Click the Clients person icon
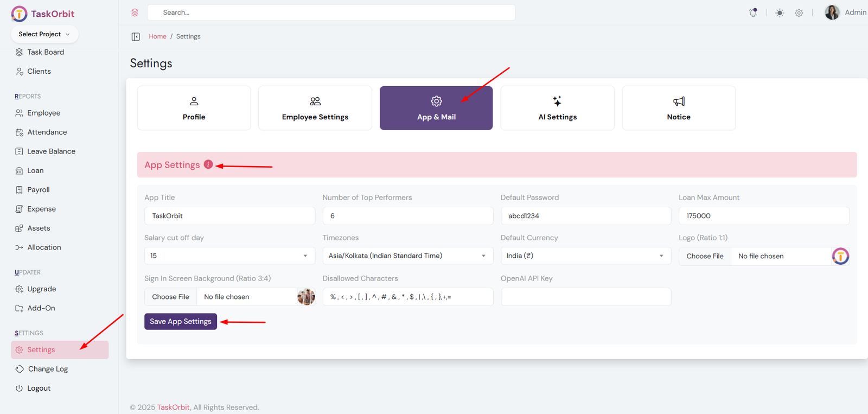 (x=20, y=71)
